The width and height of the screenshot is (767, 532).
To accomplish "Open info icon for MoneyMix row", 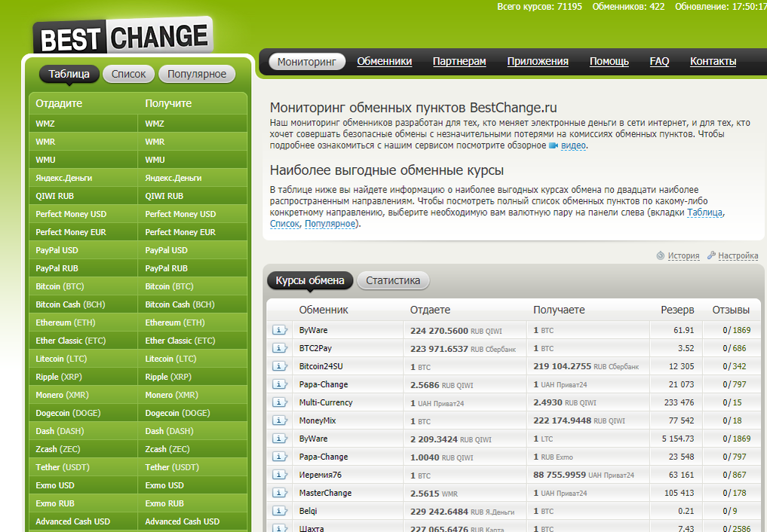I will click(x=279, y=420).
